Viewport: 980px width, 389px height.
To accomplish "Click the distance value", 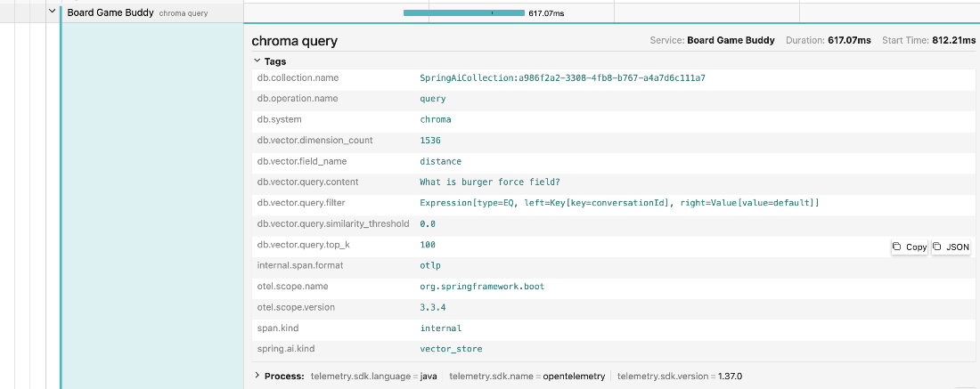I will pyautogui.click(x=441, y=161).
